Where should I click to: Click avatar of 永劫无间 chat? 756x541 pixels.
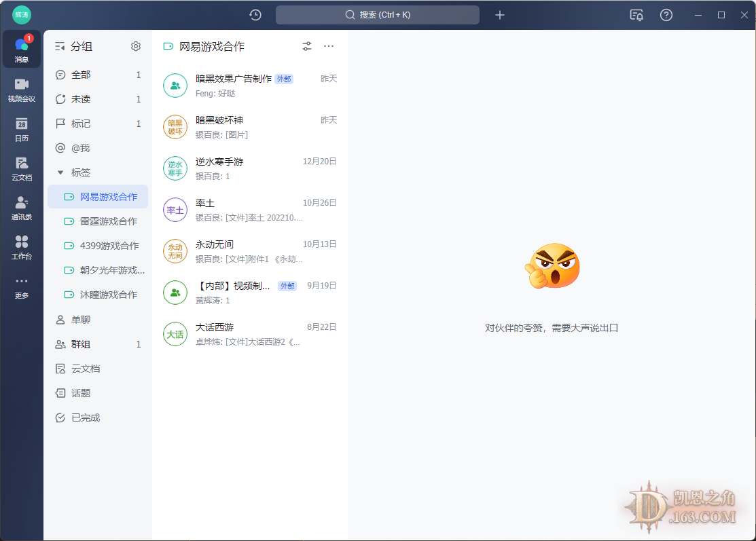click(175, 251)
